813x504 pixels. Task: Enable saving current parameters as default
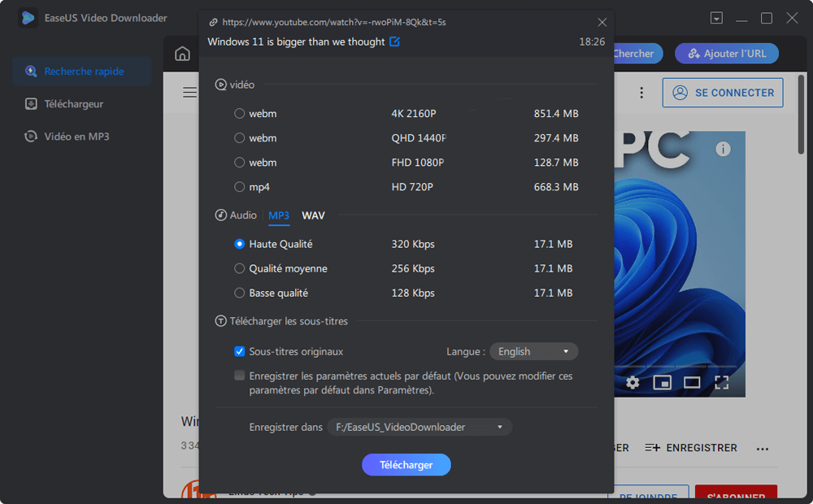[x=240, y=376]
